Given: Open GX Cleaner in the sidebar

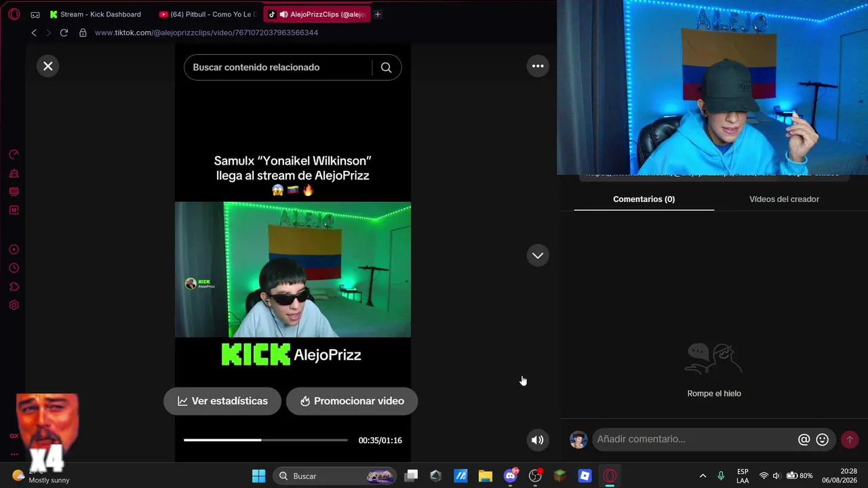Looking at the screenshot, I should pos(14,173).
